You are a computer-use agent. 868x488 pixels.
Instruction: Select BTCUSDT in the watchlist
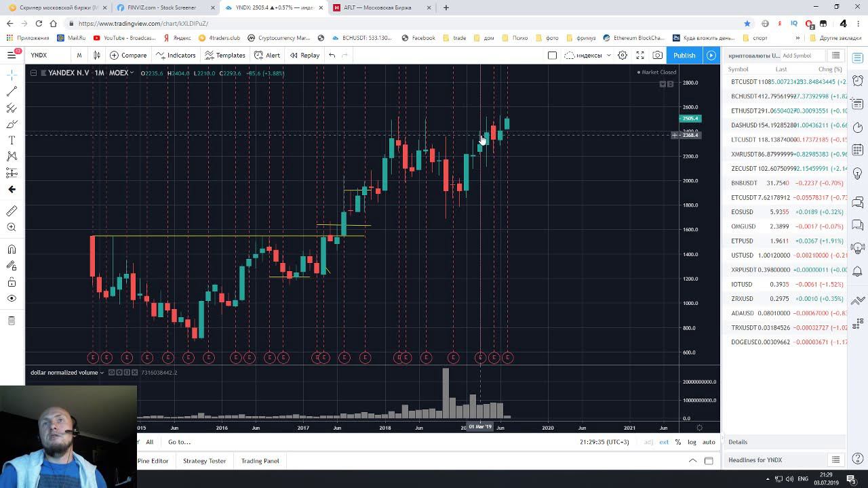(x=787, y=81)
